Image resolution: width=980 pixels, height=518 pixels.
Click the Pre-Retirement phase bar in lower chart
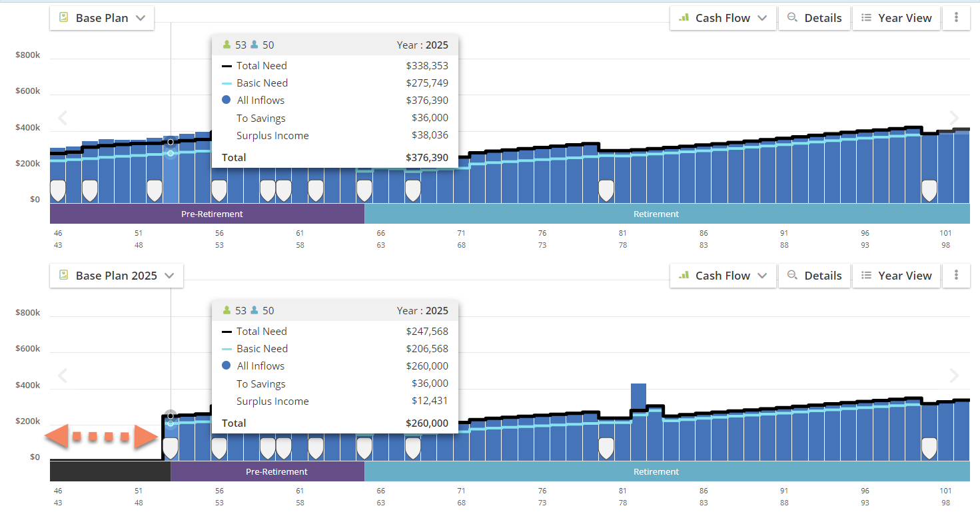click(268, 471)
